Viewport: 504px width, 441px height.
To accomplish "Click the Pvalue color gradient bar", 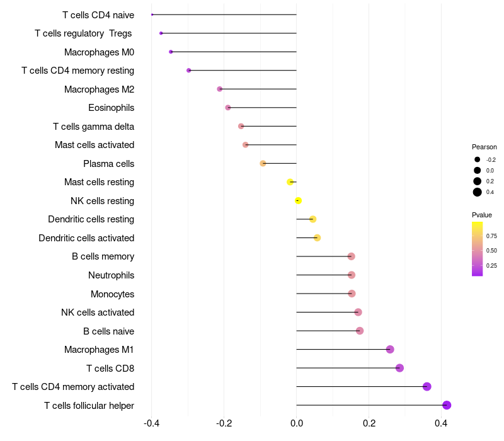I will 477,249.
